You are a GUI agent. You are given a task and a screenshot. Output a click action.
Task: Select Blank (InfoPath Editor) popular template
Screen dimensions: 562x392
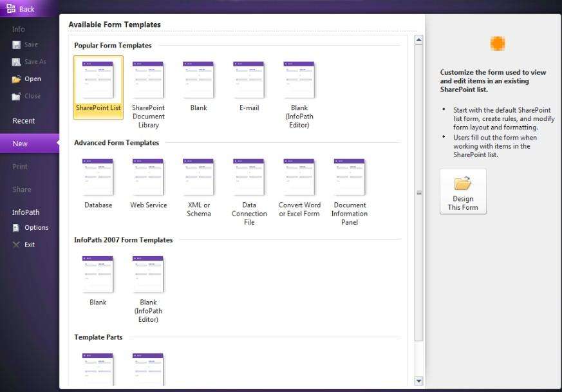[299, 80]
